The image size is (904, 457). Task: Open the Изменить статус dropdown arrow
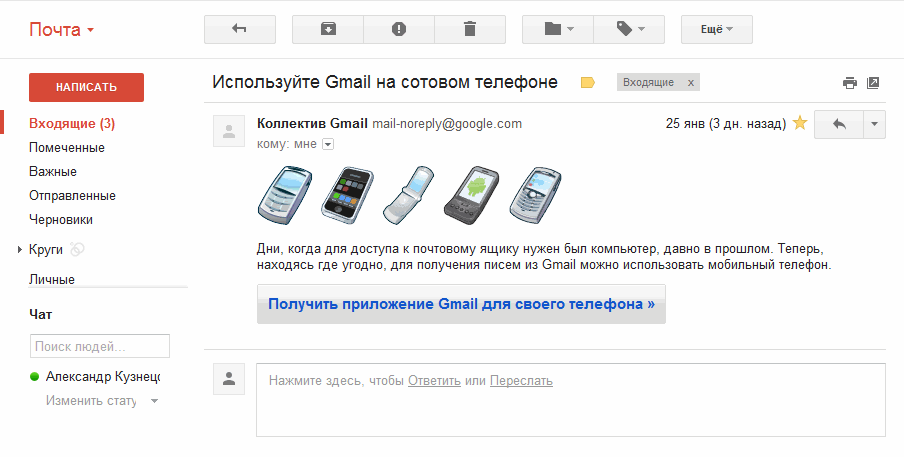(154, 401)
